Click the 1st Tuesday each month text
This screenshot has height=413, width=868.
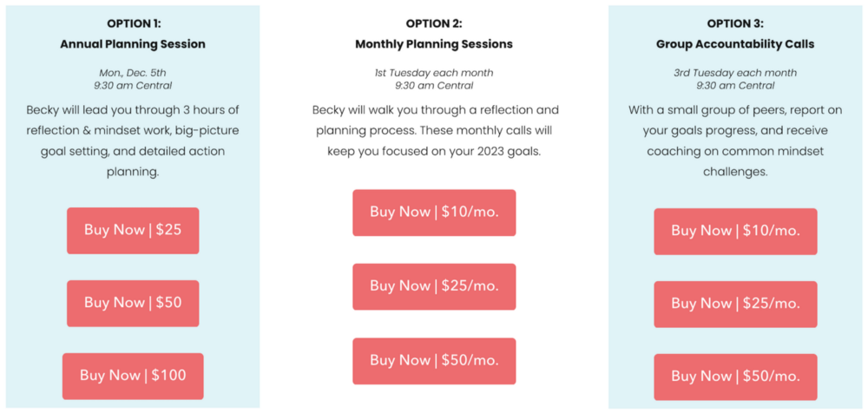434,73
